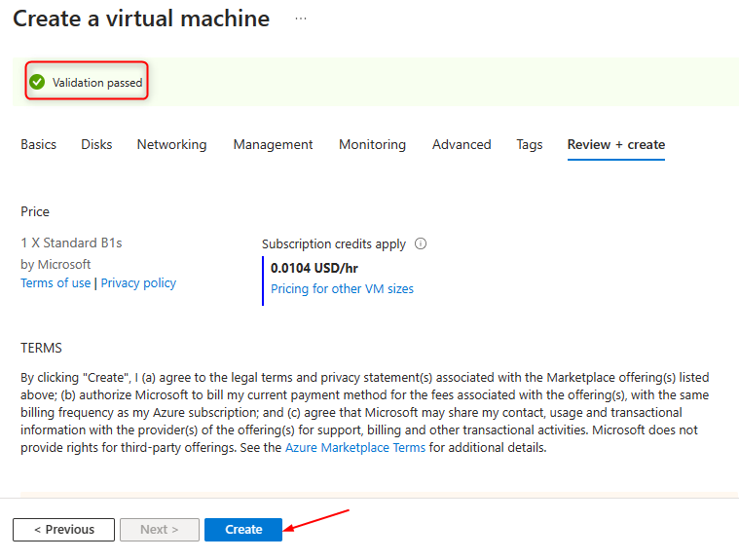Select the Tags tab
Screen dimensions: 739x560
[530, 144]
